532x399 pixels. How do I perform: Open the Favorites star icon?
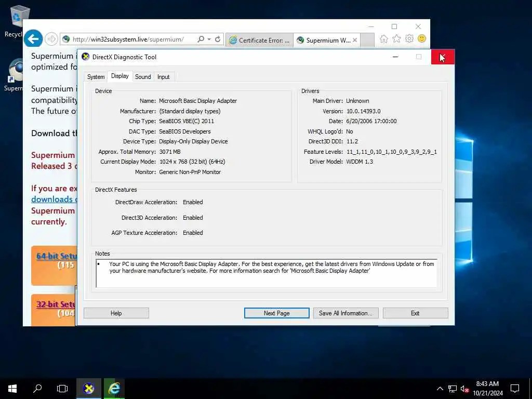click(396, 38)
